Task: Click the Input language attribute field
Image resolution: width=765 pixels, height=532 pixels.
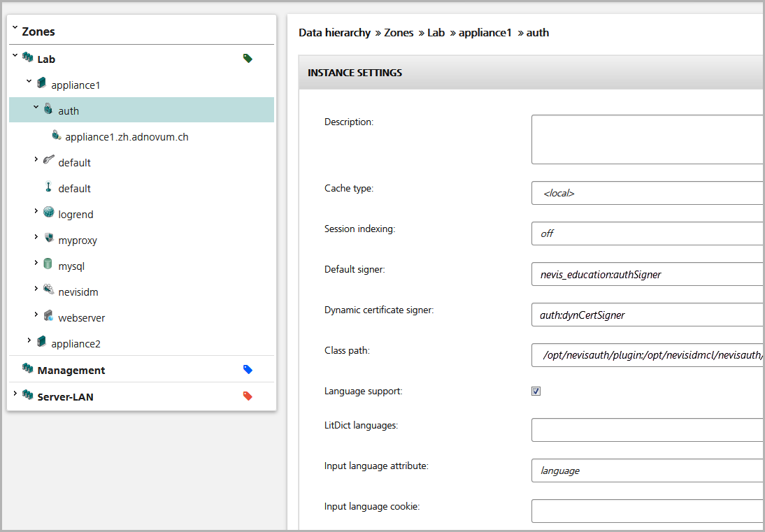Action: coord(648,470)
